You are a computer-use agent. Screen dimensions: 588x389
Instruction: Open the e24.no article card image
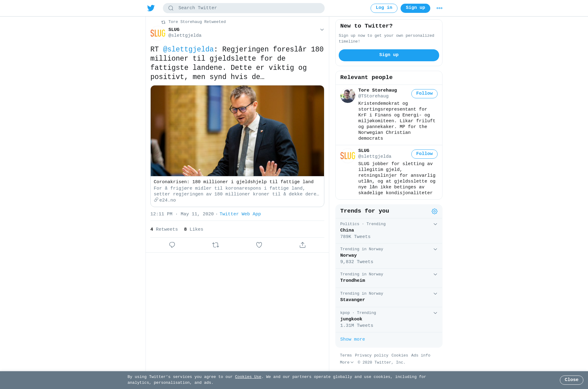click(x=237, y=131)
